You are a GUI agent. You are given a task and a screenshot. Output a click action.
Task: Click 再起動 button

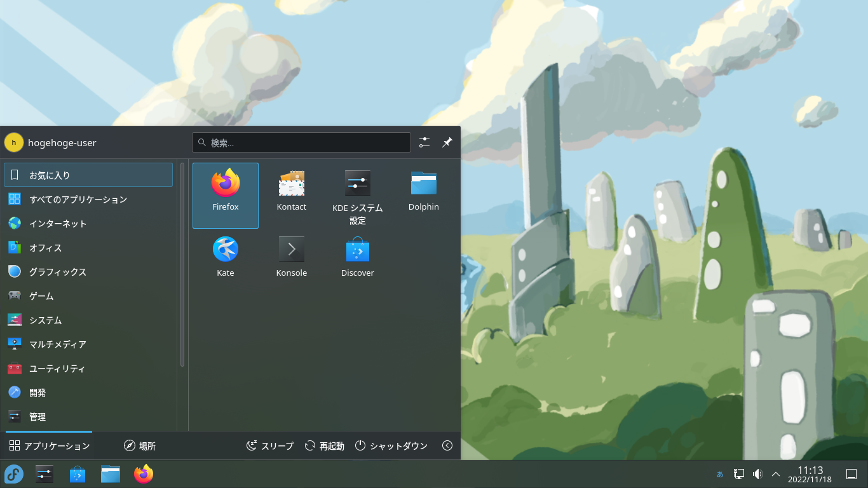pos(324,445)
